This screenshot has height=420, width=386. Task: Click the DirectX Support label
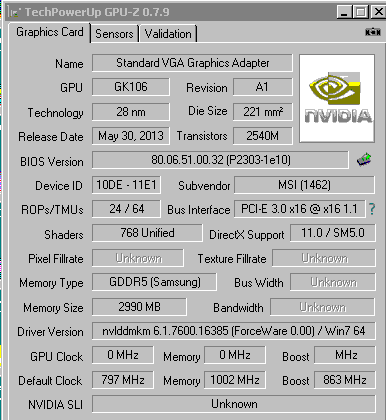(247, 235)
